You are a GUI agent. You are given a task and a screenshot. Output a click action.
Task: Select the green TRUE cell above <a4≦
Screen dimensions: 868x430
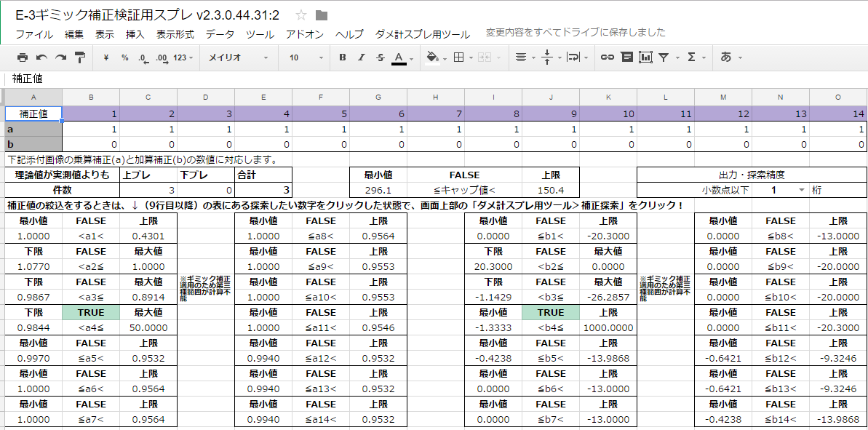(91, 312)
